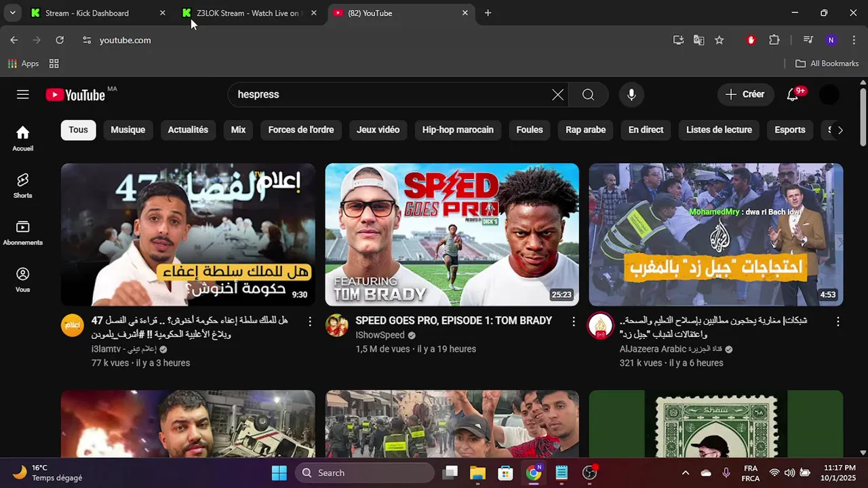This screenshot has width=868, height=488.
Task: Open the account avatar menu
Action: coord(829,95)
